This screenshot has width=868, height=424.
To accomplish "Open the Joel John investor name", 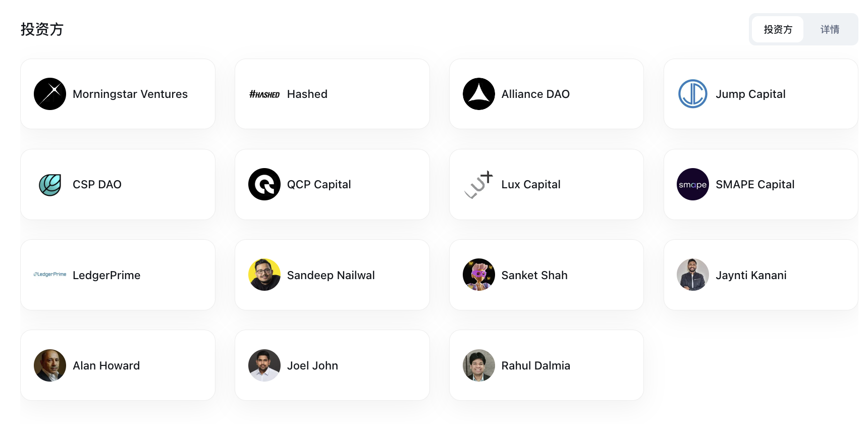I will pos(312,365).
